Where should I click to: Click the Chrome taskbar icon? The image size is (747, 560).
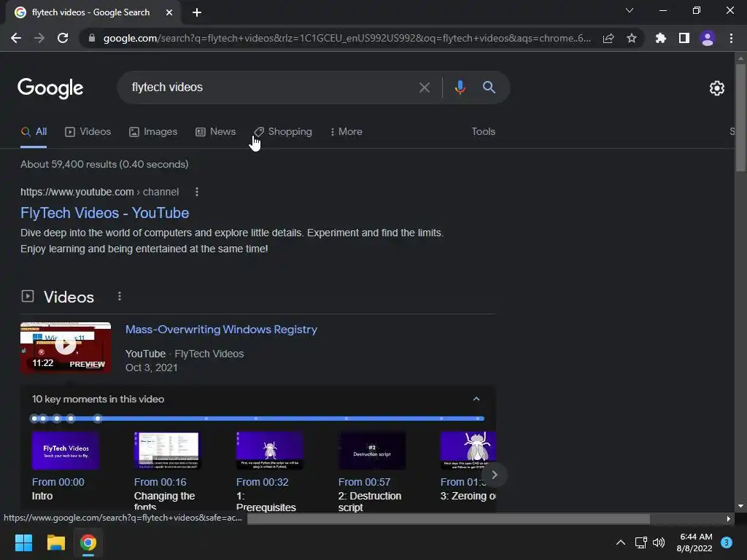click(x=88, y=542)
